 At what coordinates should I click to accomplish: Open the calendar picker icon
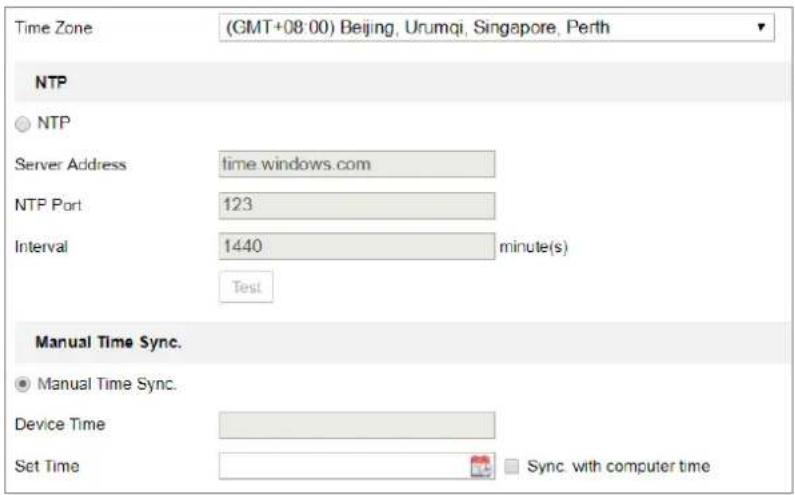[480, 466]
